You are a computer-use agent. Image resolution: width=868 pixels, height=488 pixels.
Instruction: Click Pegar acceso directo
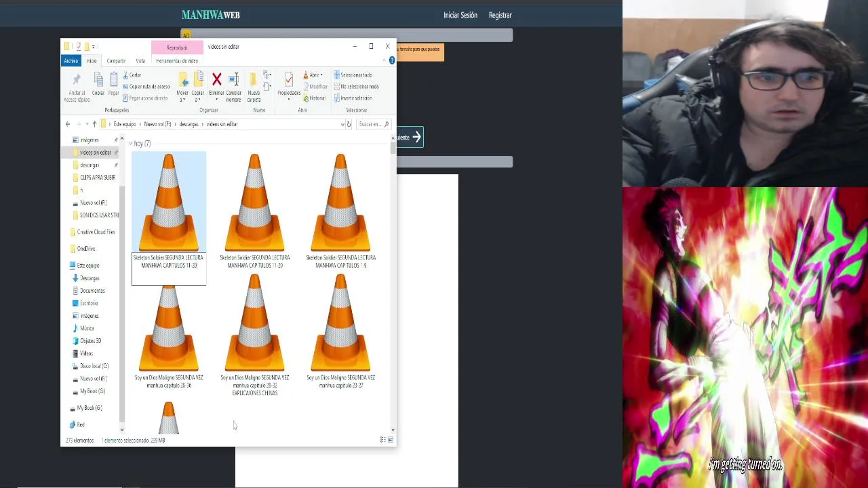(x=144, y=98)
